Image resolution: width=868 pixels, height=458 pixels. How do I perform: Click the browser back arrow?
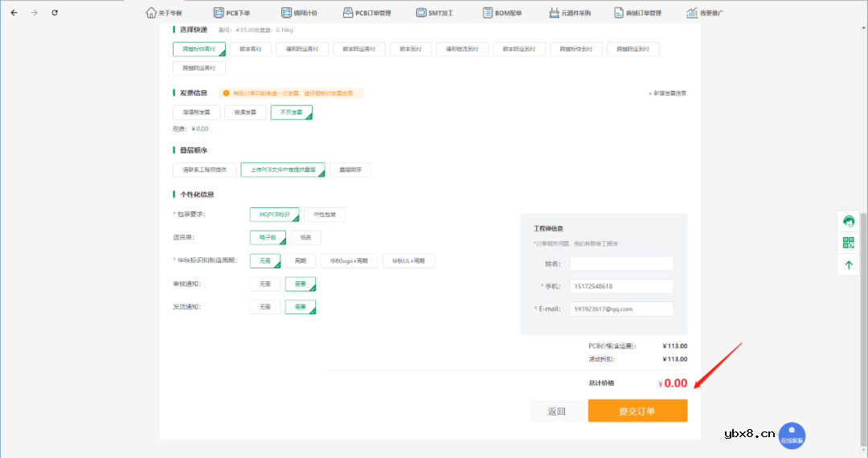(14, 13)
